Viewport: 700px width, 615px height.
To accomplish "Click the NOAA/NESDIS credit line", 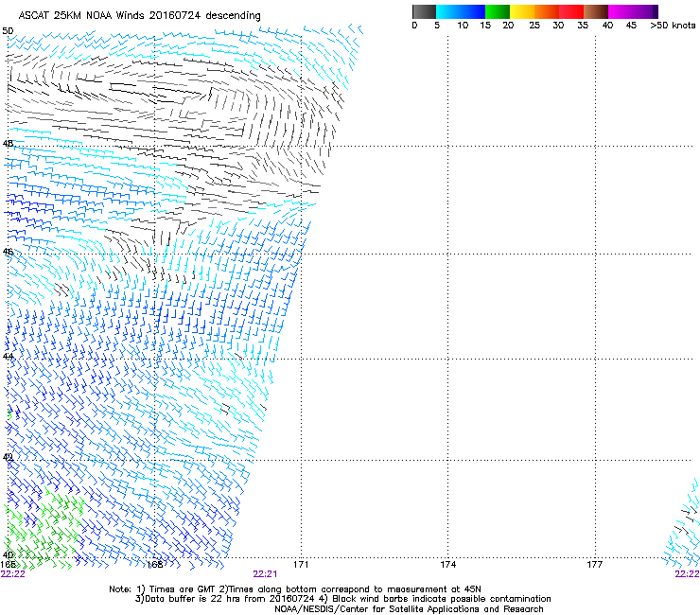I will click(x=409, y=609).
